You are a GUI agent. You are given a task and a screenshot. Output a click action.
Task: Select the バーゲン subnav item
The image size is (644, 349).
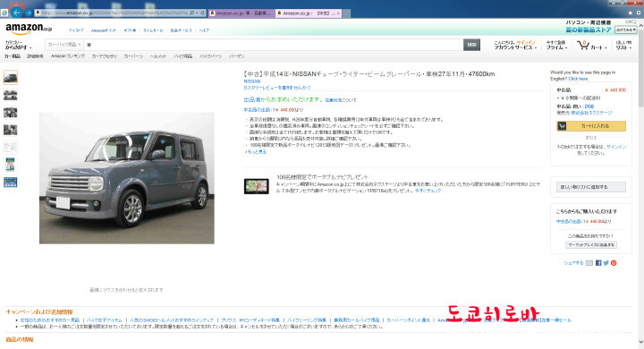(x=236, y=56)
